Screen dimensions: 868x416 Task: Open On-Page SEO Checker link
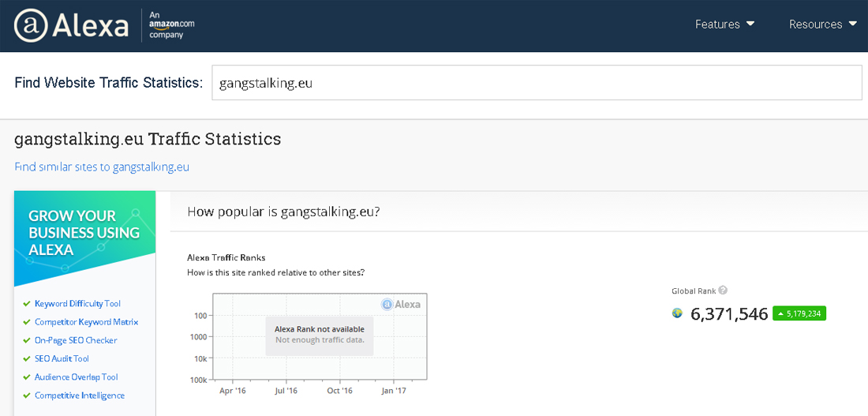click(76, 340)
